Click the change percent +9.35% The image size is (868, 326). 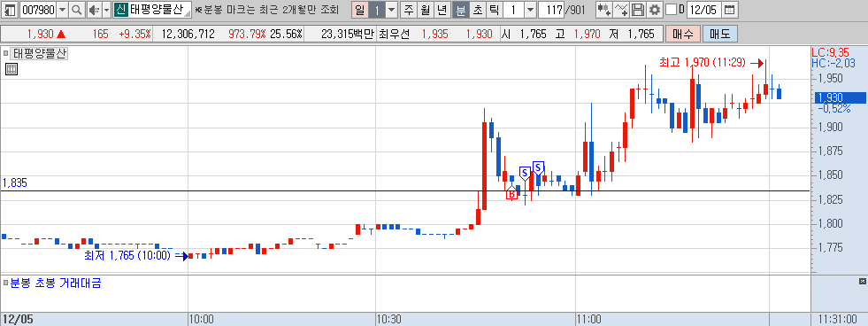(134, 34)
